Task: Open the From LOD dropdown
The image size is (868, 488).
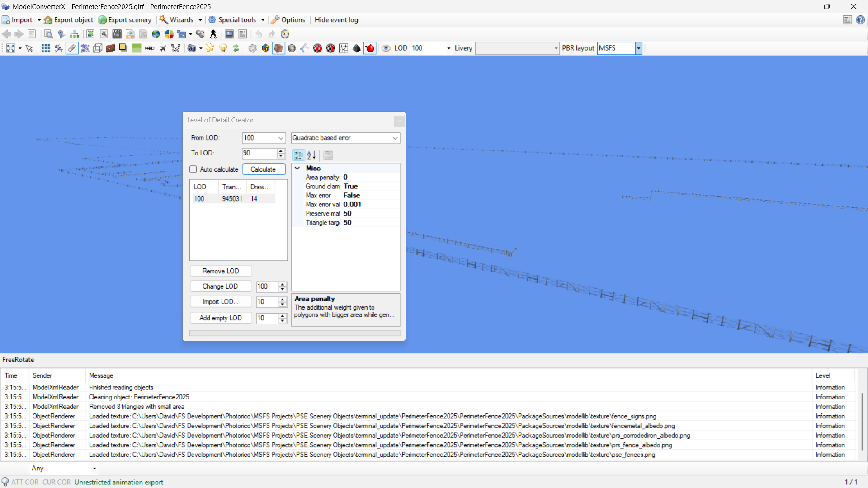Action: (281, 138)
